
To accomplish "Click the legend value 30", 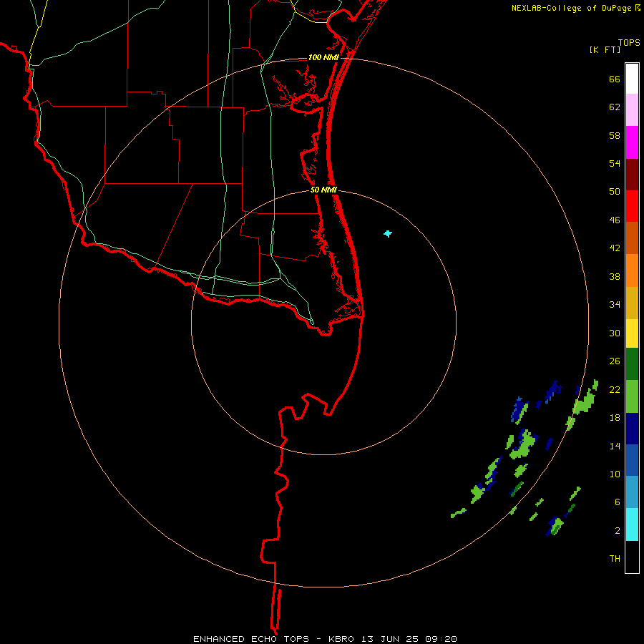I will click(615, 333).
